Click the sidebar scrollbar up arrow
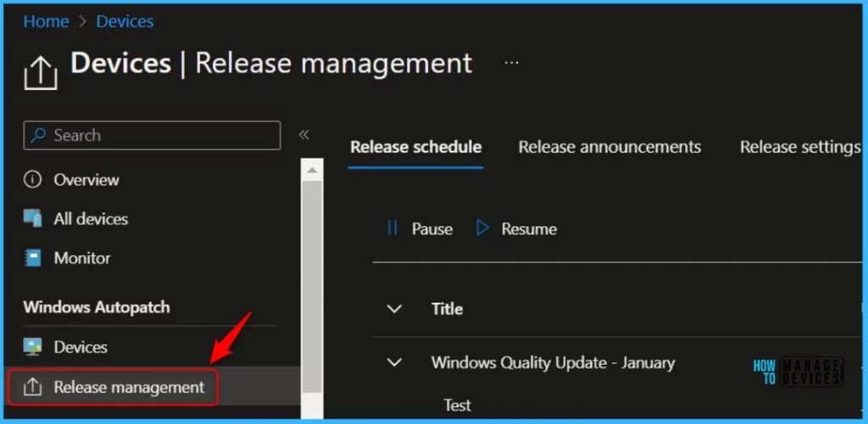The image size is (868, 424). click(312, 170)
